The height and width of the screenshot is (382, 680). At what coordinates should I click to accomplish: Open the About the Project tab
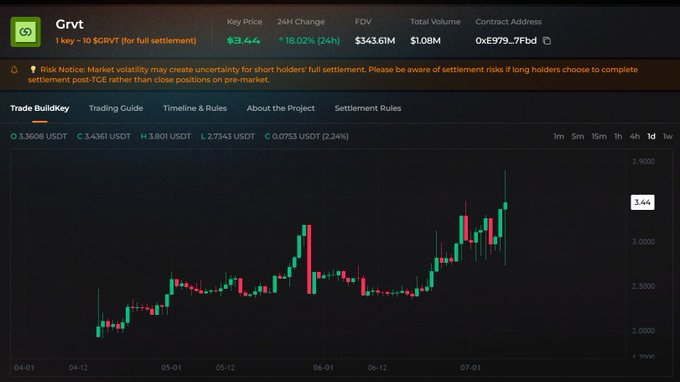(x=281, y=108)
